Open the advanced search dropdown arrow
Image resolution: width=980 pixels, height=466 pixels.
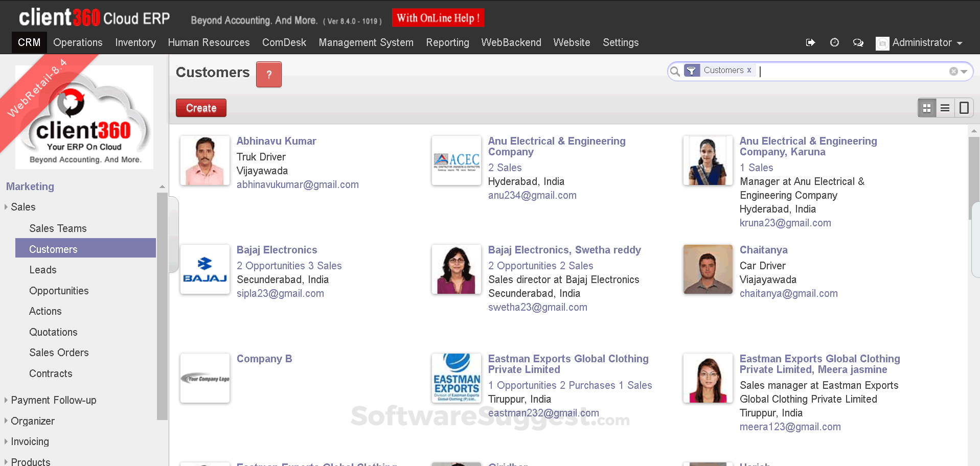pyautogui.click(x=964, y=72)
